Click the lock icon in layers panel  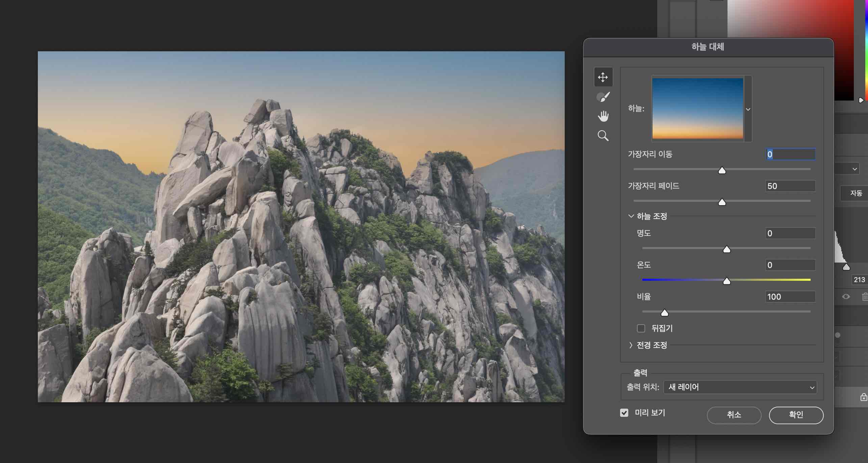pyautogui.click(x=863, y=397)
